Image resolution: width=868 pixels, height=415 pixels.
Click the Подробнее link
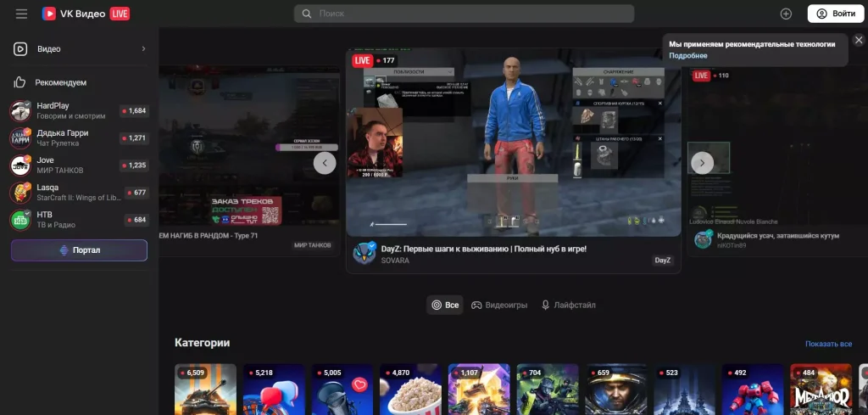click(x=687, y=55)
